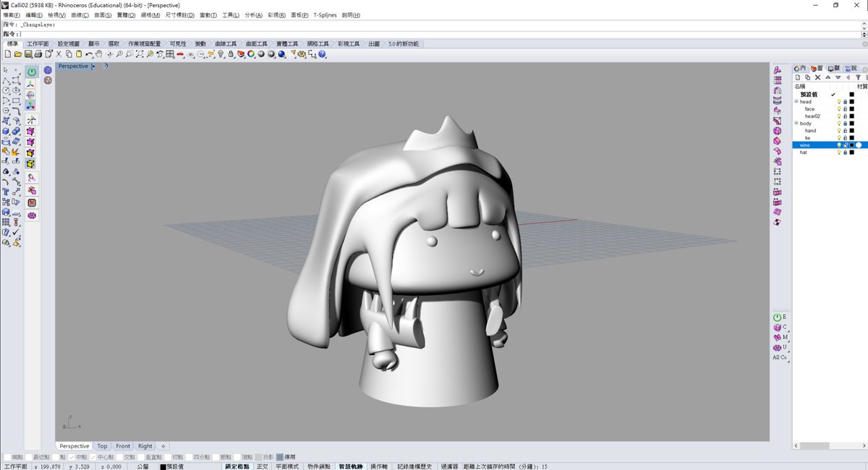Open the Perspective viewport title dropdown arrow

[x=93, y=67]
